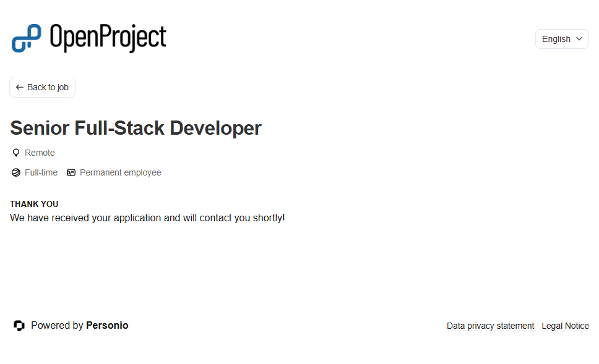Click the Personio logo icon in footer
The image size is (599, 364).
(19, 326)
